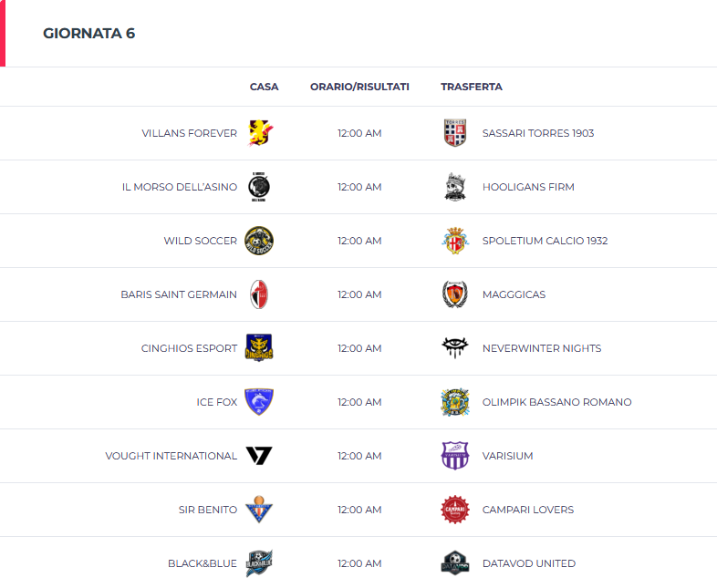
Task: Select the Vought International V logo
Action: click(259, 456)
